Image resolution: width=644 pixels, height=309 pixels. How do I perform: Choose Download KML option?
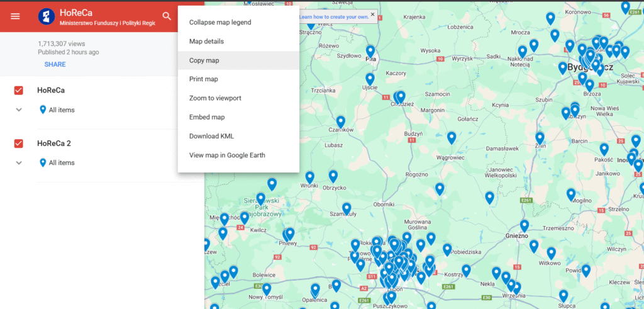(211, 136)
